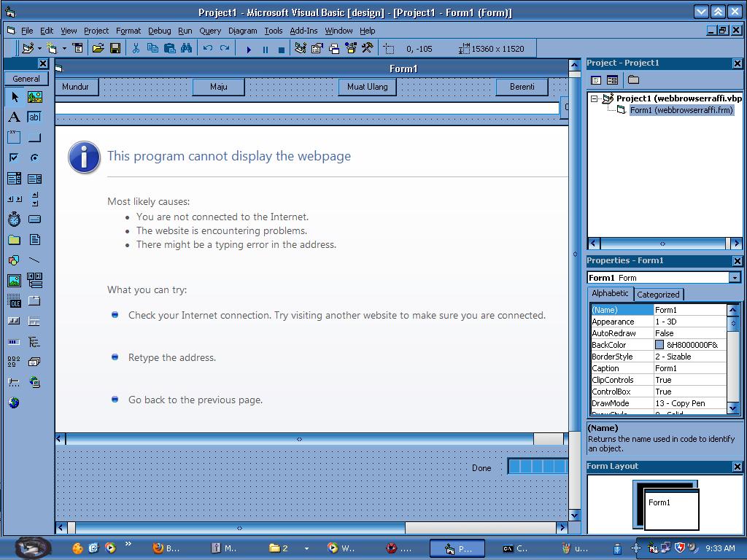
Task: Click the Maju button on form
Action: click(219, 87)
